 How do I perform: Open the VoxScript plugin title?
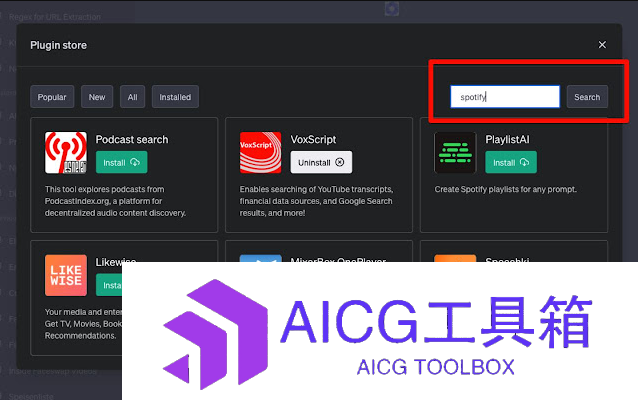click(313, 140)
